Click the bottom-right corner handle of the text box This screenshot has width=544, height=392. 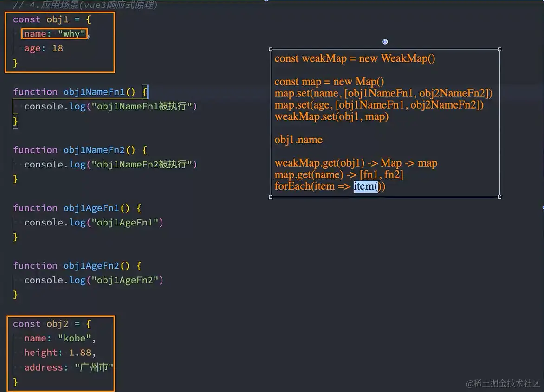[x=499, y=197]
